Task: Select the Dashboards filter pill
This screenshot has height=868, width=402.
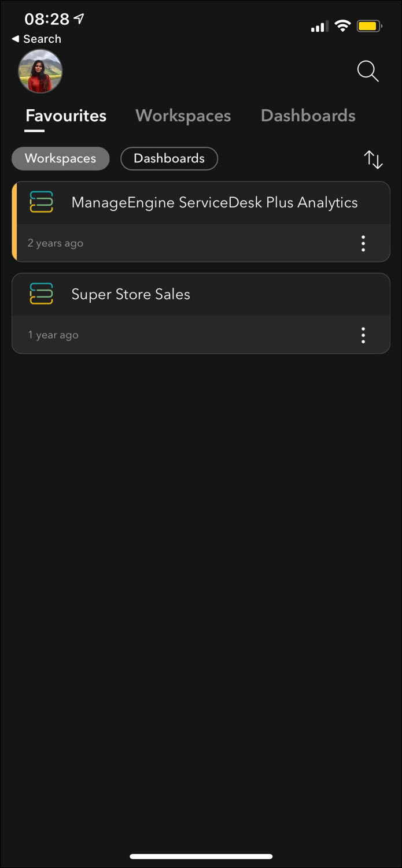Action: point(169,158)
